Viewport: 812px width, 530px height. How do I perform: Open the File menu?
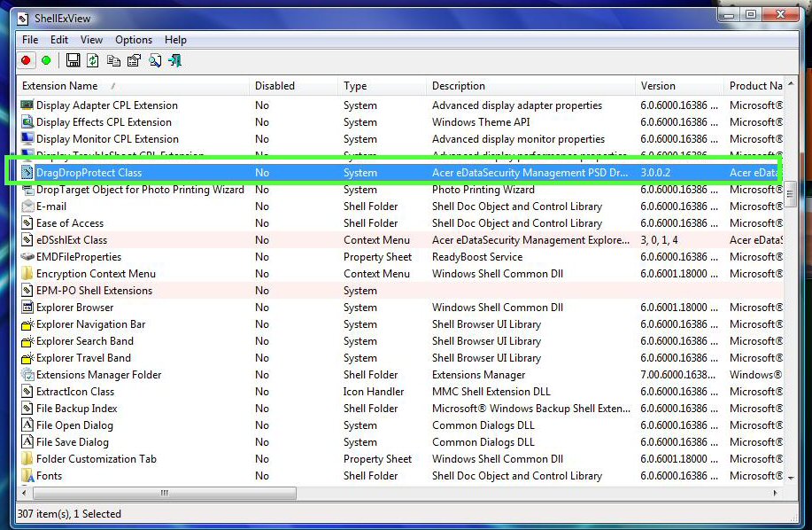click(x=30, y=40)
